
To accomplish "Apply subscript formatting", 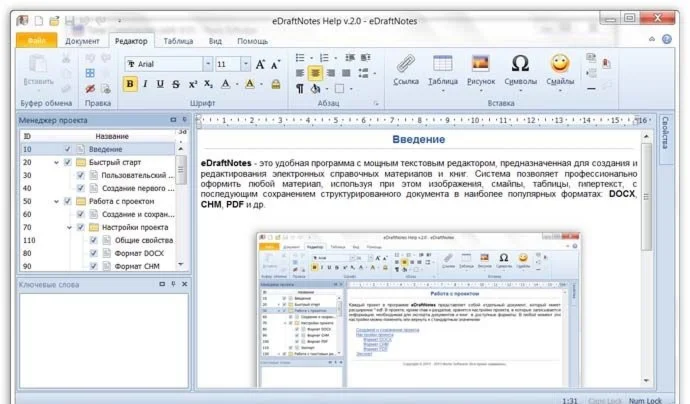I will (x=209, y=84).
